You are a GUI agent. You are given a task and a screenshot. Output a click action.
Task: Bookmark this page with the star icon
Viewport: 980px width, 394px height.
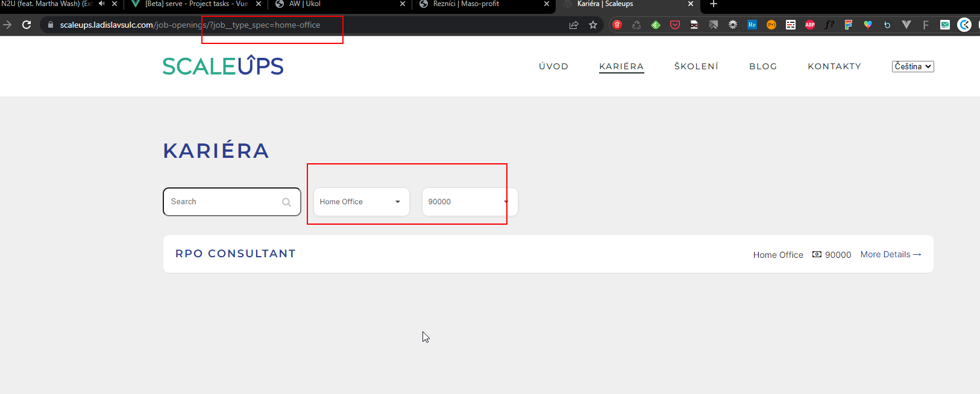[593, 25]
